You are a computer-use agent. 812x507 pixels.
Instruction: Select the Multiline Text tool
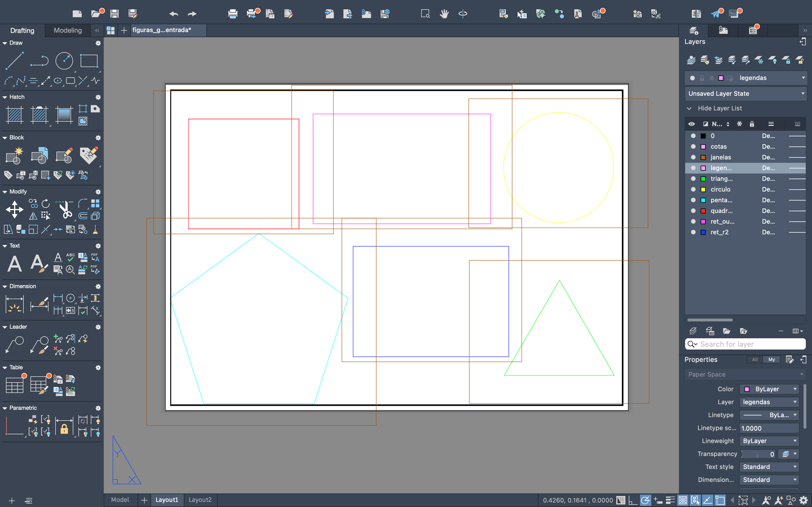click(x=14, y=264)
